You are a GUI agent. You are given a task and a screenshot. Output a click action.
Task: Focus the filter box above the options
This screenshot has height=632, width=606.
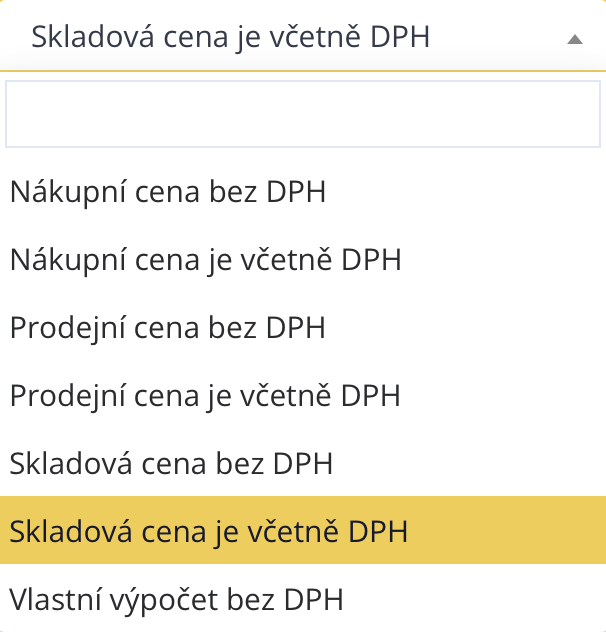click(303, 114)
